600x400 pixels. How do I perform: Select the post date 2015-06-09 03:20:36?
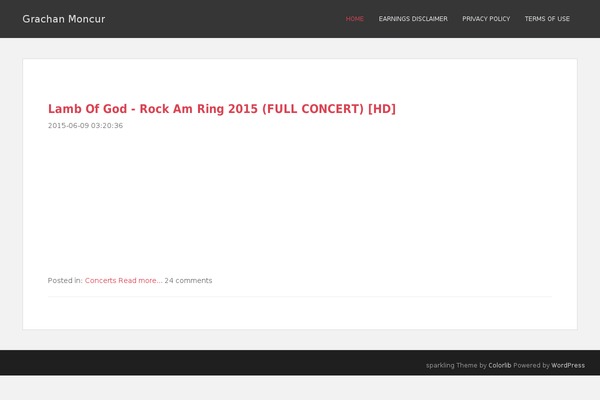tap(85, 126)
